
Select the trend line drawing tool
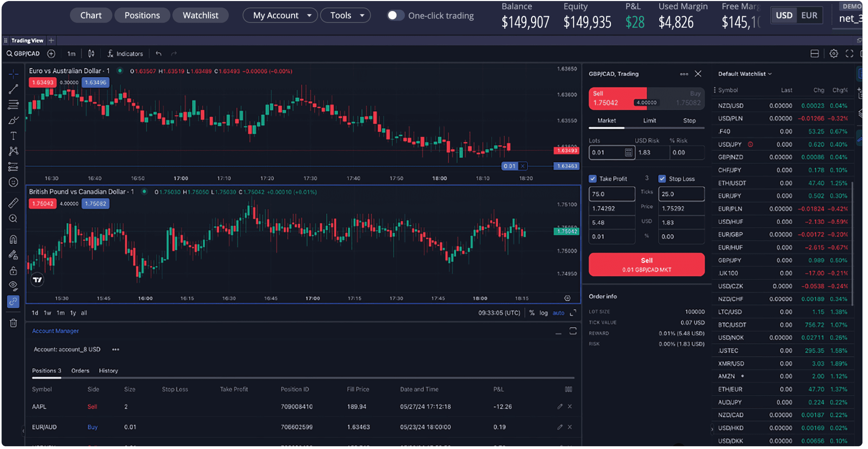pyautogui.click(x=13, y=89)
